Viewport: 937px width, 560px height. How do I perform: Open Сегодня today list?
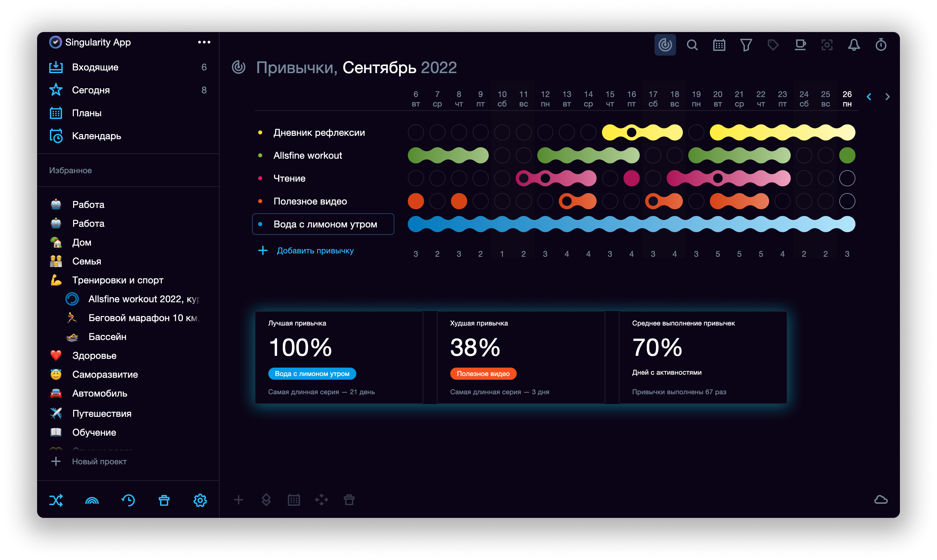click(x=128, y=90)
